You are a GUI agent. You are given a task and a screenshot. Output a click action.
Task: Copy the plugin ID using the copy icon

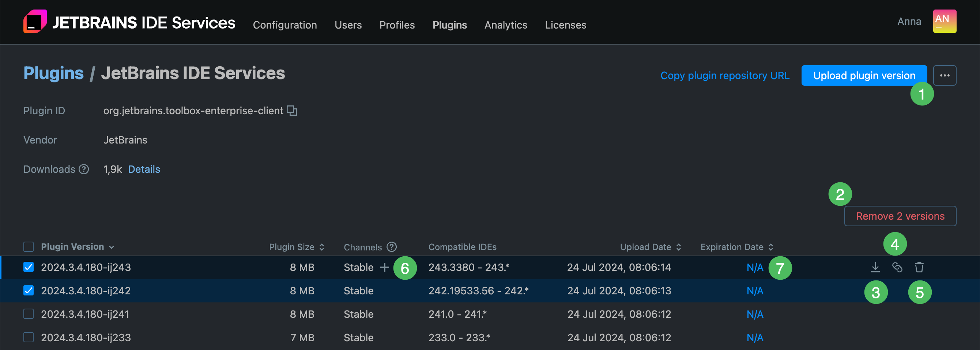[292, 111]
